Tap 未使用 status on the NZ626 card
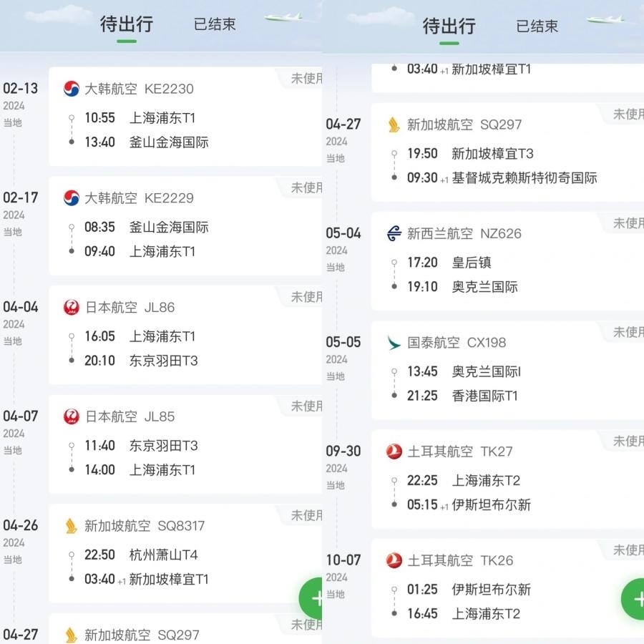Screen dimensions: 644x644 [628, 223]
